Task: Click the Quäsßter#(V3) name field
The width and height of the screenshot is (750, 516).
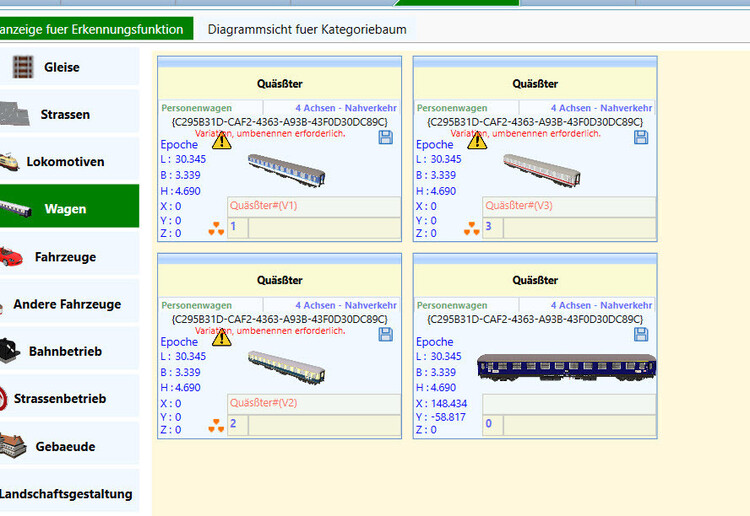Action: coord(569,206)
